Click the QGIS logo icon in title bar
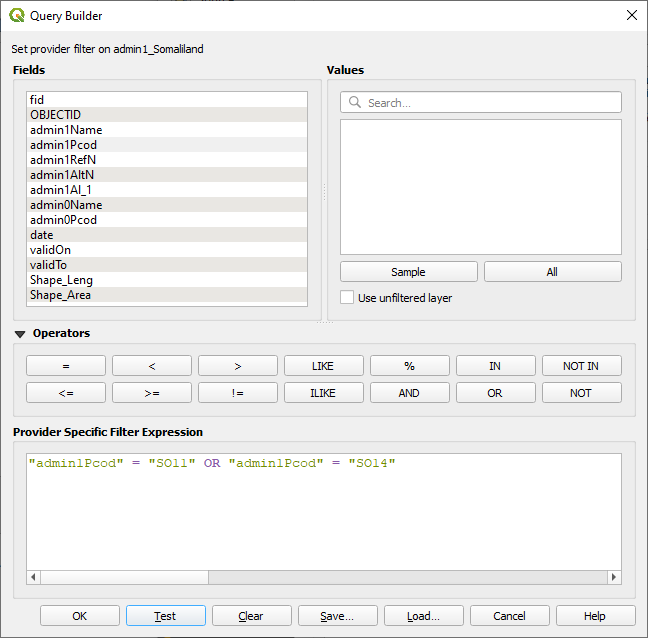The width and height of the screenshot is (648, 638). point(17,16)
